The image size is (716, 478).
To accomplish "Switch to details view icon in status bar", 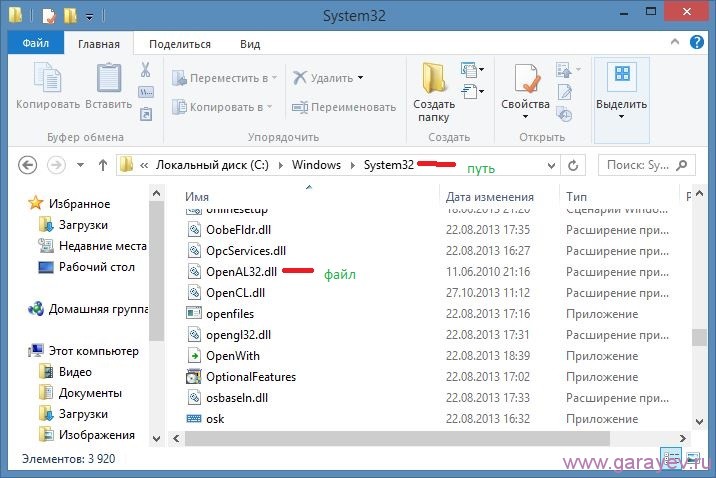I will coord(672,458).
